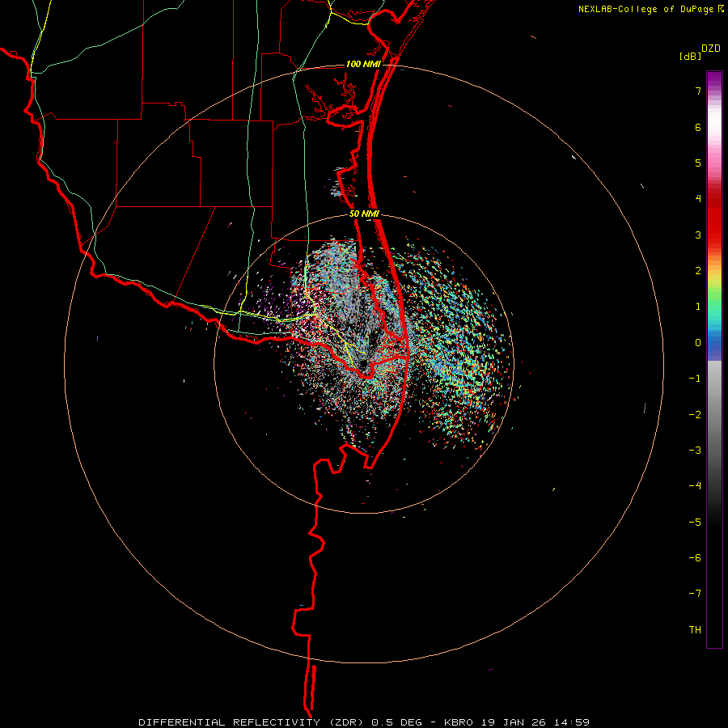Click the DZD color scale title
728x728 pixels.
click(x=711, y=49)
